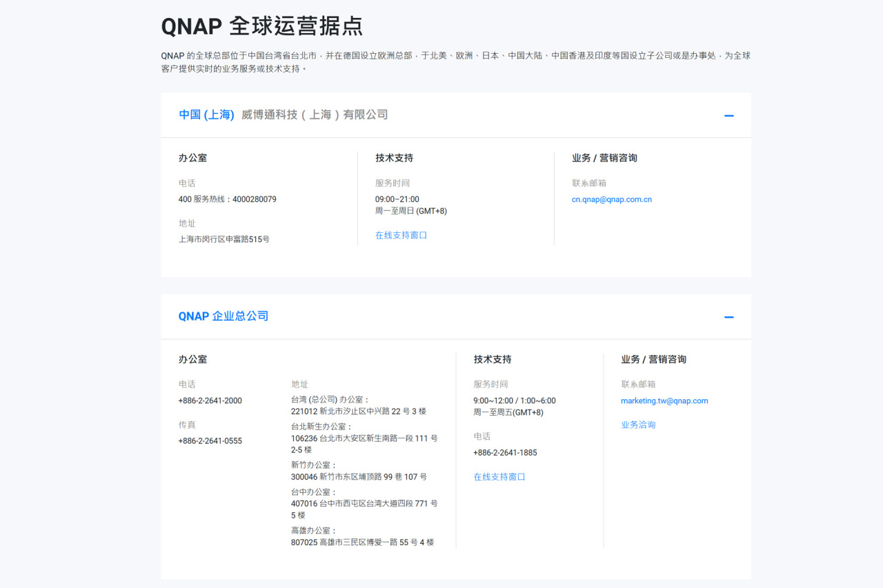The width and height of the screenshot is (883, 588).
Task: Click the QNAP 全球运营据点 page heading
Action: tap(262, 26)
